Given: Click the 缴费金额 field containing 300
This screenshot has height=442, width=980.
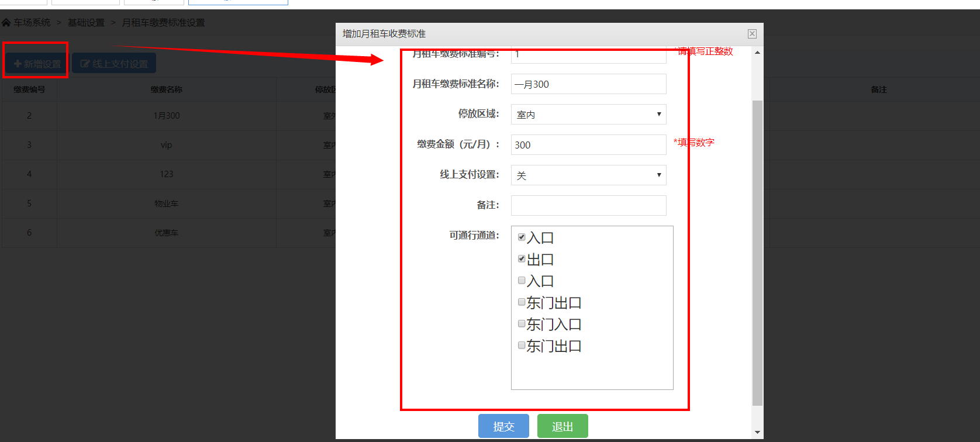Looking at the screenshot, I should (x=589, y=144).
